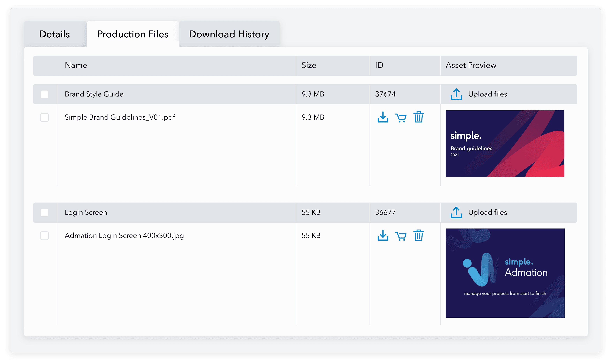Add Simple Brand Guidelines_V01.pdf to cart

[x=401, y=118]
